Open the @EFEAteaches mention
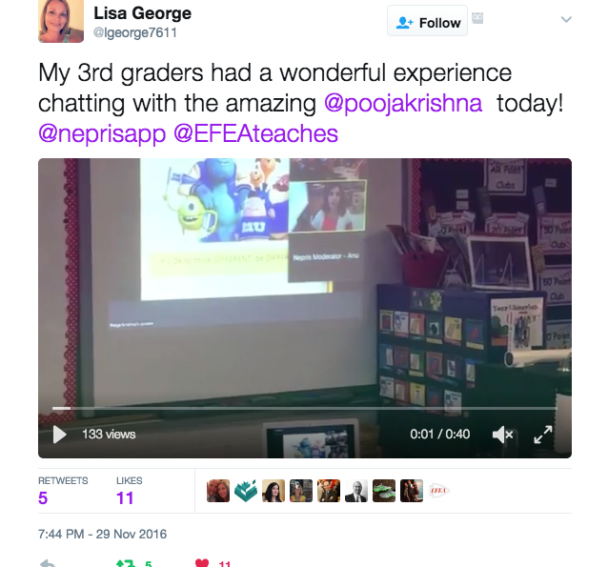Image resolution: width=608 pixels, height=567 pixels. (256, 134)
